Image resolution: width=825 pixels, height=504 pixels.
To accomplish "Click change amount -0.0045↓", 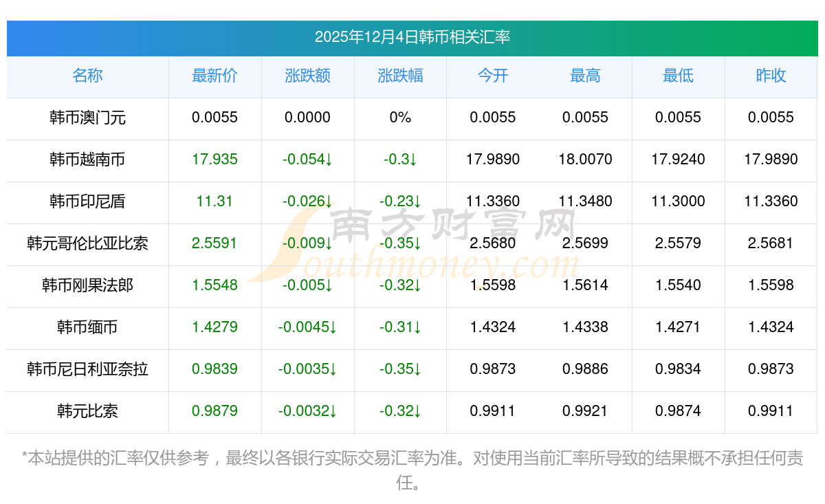I will click(307, 327).
